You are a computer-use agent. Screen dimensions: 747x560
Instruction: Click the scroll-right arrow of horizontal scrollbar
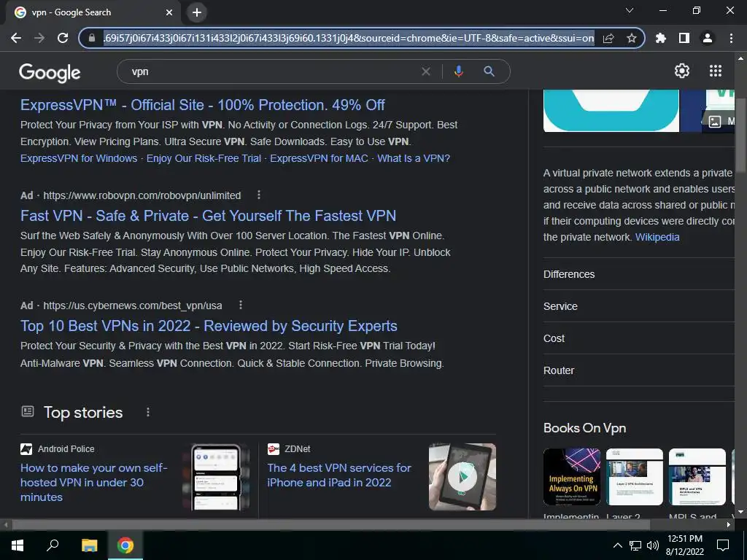(729, 525)
